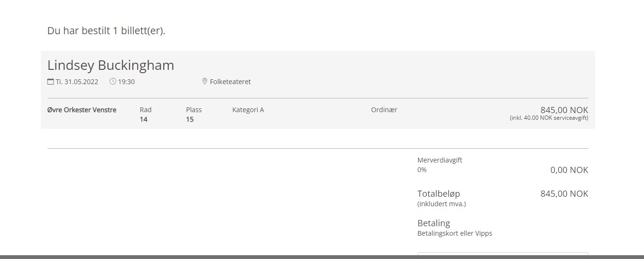The width and height of the screenshot is (644, 259).
Task: Select the Lindsey Buckingham event title
Action: pos(111,65)
